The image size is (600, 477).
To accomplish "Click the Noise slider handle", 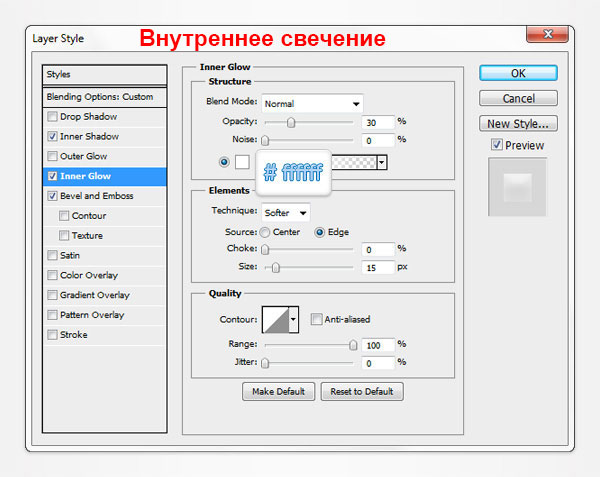I will click(265, 140).
